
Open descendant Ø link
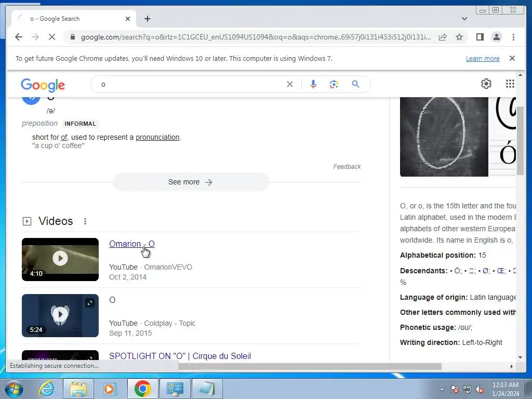(486, 271)
